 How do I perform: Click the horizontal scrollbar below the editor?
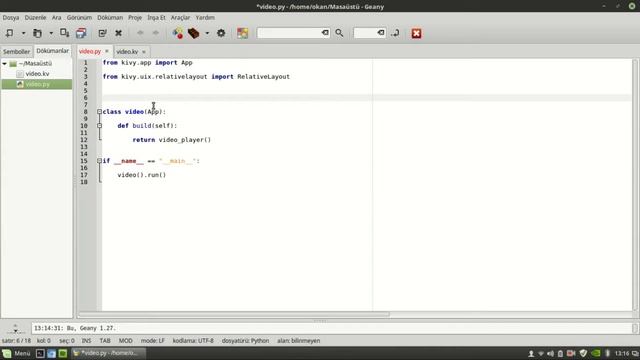click(234, 314)
